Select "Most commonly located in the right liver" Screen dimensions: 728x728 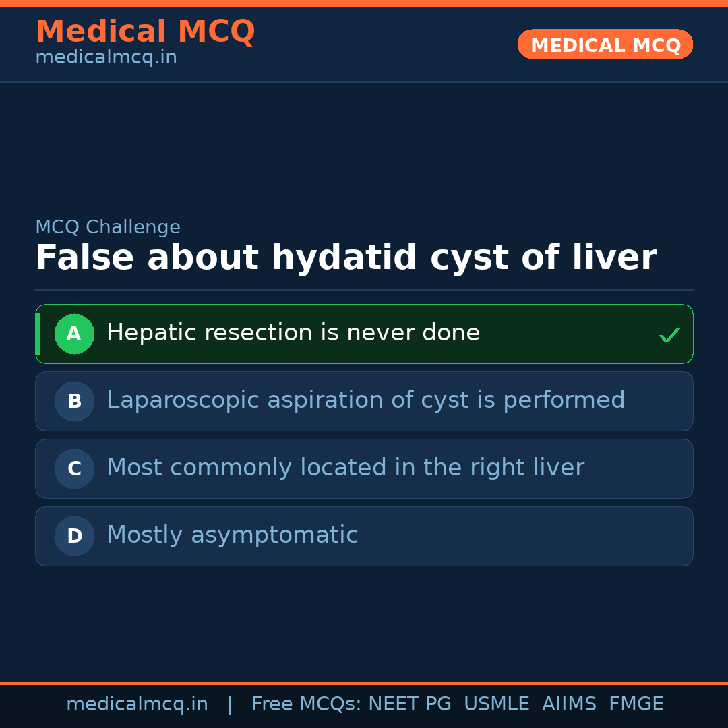click(345, 468)
